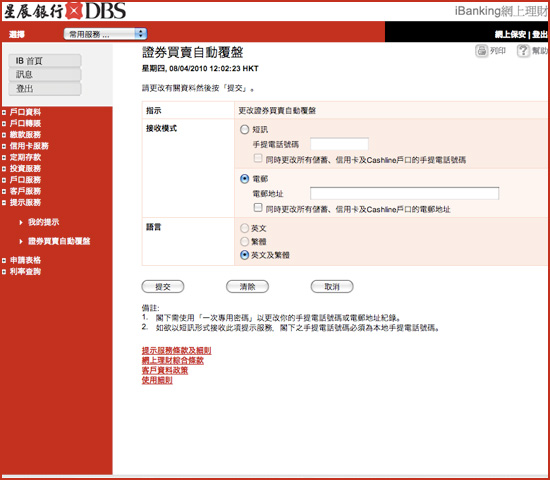Viewport: 550px width, 480px height.
Task: Click the 清除 (clear) button
Action: click(x=247, y=287)
